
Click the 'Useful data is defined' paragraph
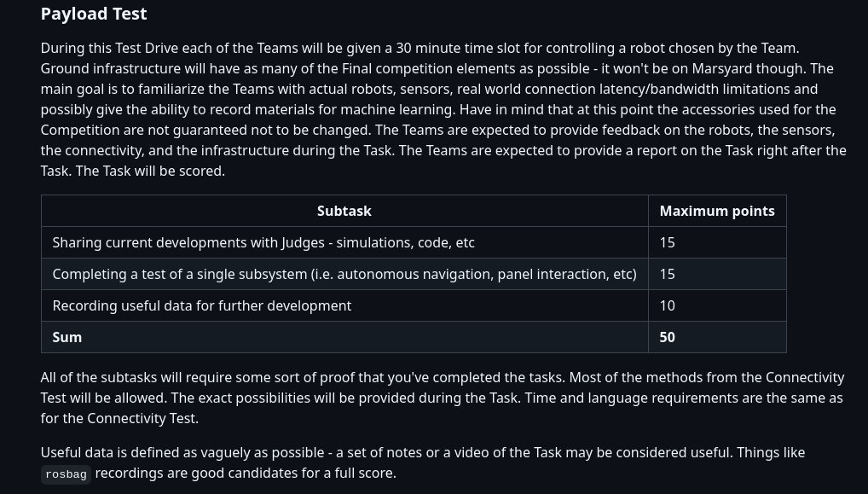click(423, 462)
